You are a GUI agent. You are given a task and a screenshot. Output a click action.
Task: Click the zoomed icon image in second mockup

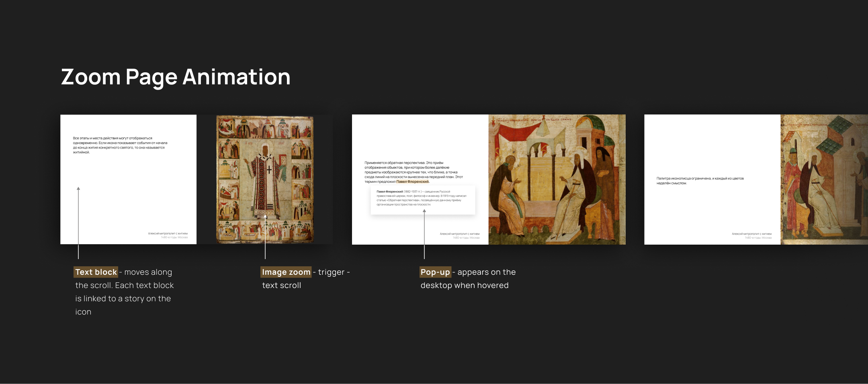click(x=557, y=179)
